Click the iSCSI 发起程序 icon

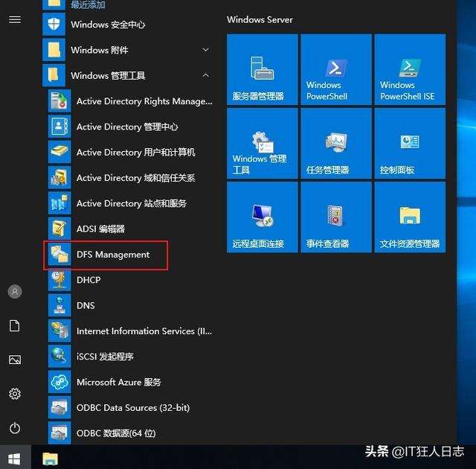coord(59,357)
